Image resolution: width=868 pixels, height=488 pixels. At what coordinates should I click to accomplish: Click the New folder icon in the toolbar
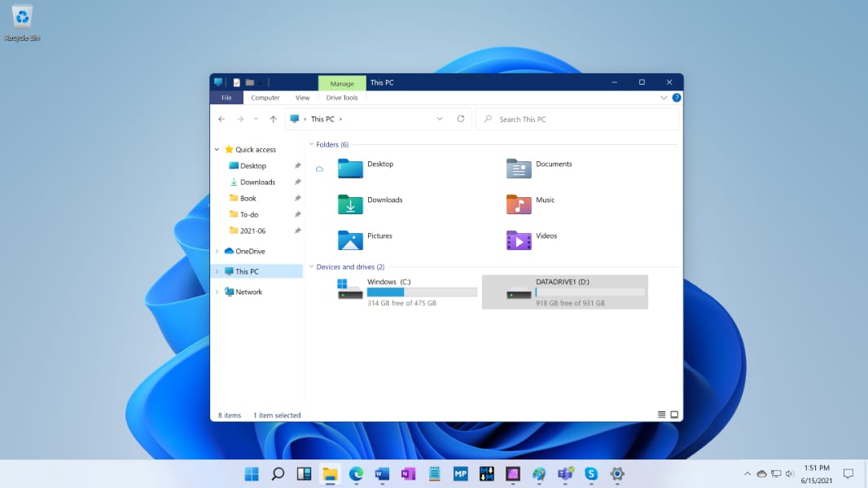(250, 82)
